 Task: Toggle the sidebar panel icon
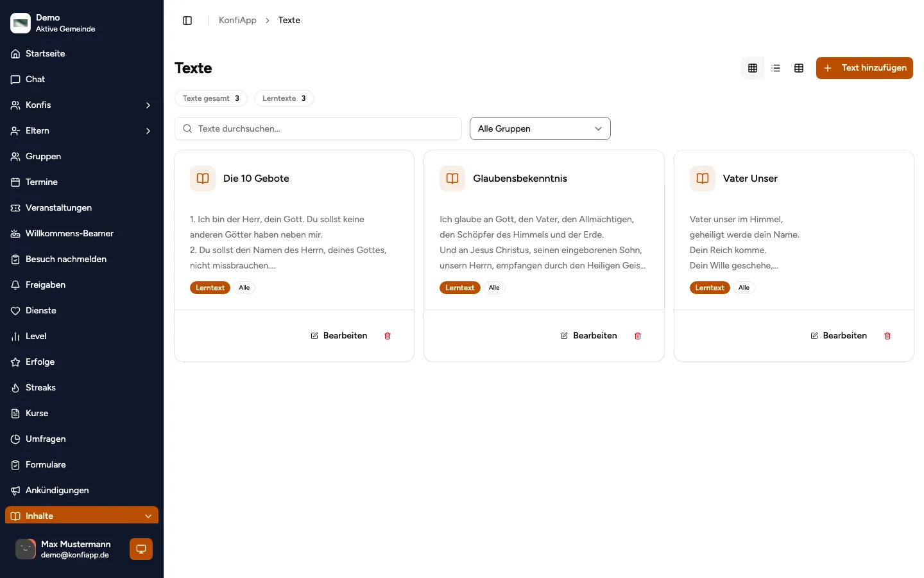[187, 21]
